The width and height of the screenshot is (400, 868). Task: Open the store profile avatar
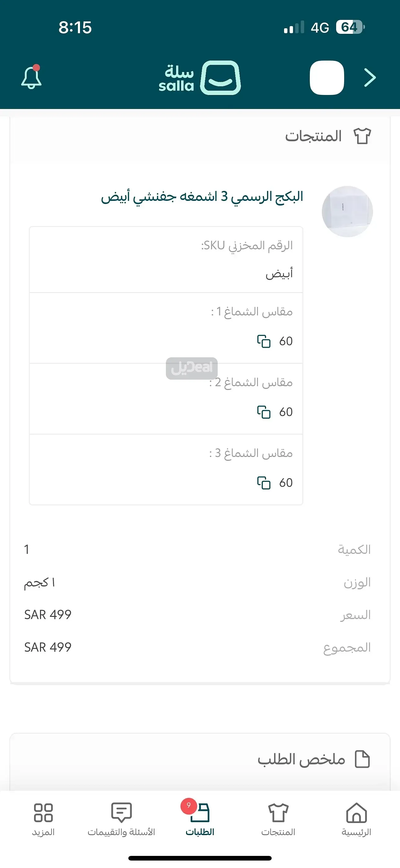tap(327, 78)
